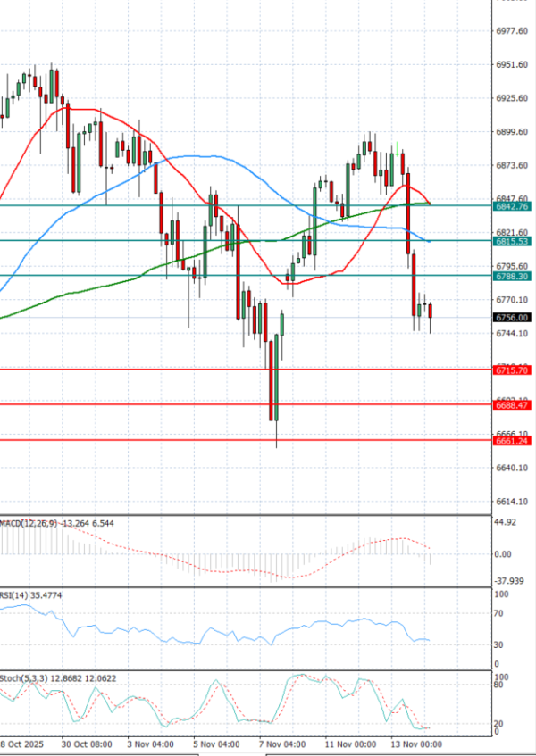Select the long green candle at 7 Nov low
Image resolution: width=536 pixels, height=756 pixels.
[275, 379]
